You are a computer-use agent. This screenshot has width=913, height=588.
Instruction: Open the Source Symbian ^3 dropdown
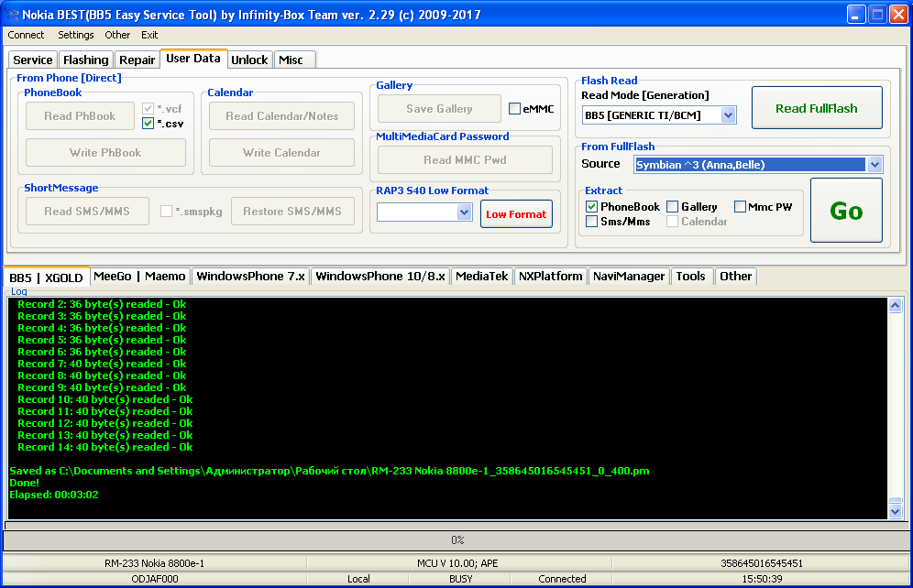[874, 165]
